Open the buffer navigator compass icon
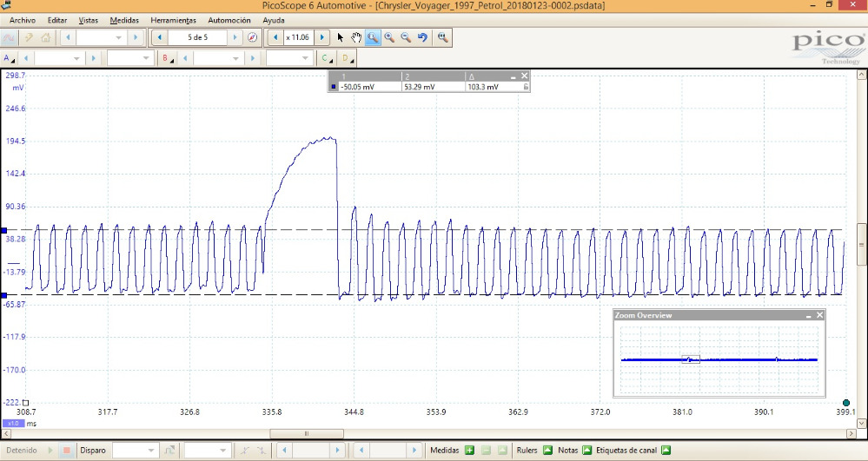The height and width of the screenshot is (461, 868). click(x=252, y=37)
